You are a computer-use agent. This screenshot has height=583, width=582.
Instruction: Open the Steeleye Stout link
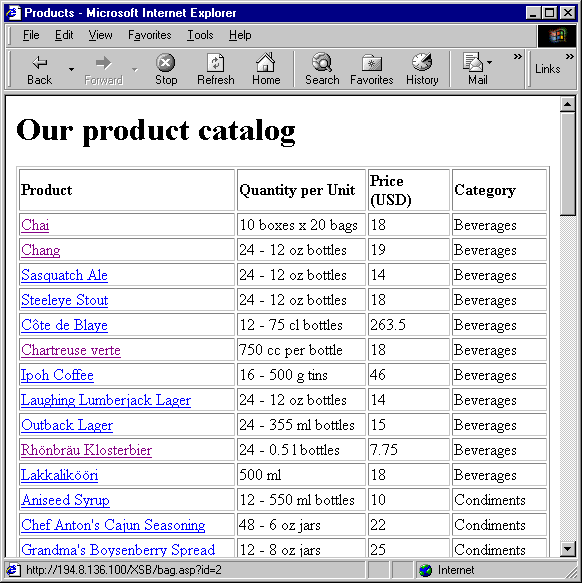click(65, 300)
